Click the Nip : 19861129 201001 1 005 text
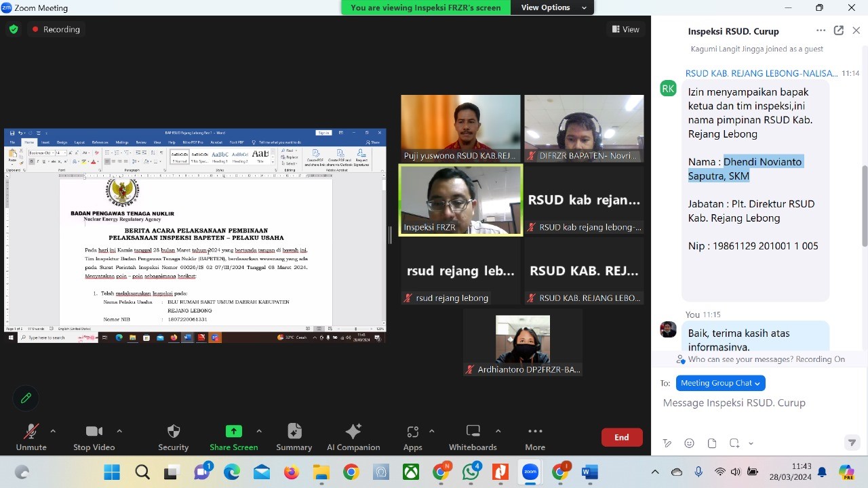 (x=753, y=246)
